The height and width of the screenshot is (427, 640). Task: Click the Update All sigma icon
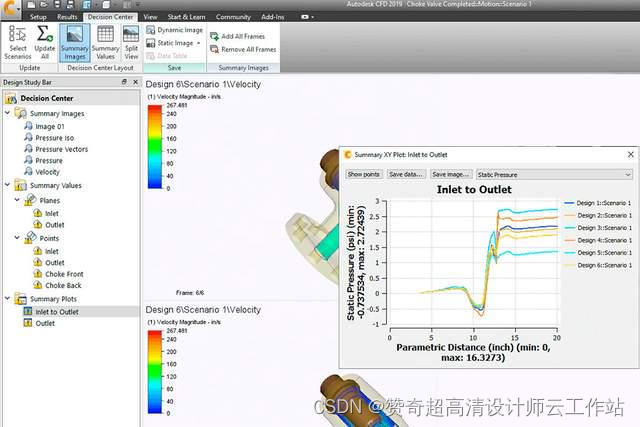click(x=44, y=34)
